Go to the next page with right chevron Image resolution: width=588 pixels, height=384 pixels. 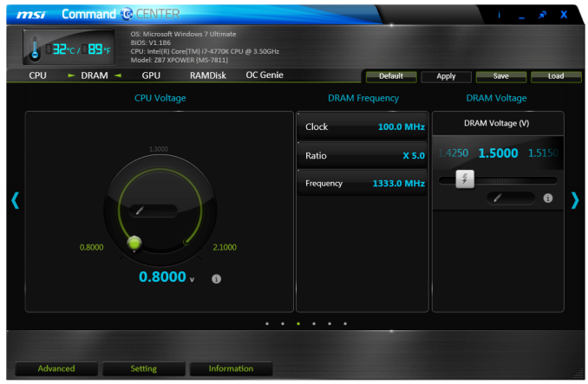click(x=575, y=200)
